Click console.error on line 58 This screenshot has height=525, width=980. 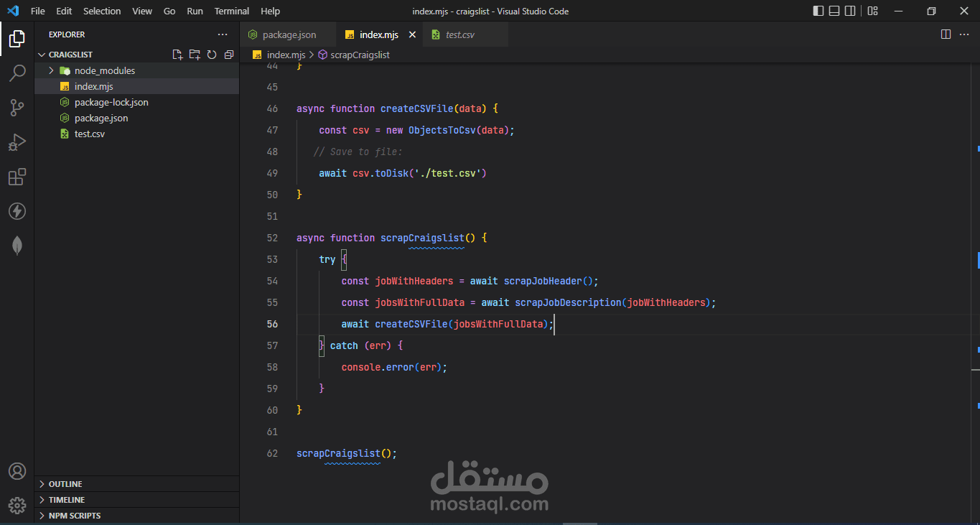378,367
